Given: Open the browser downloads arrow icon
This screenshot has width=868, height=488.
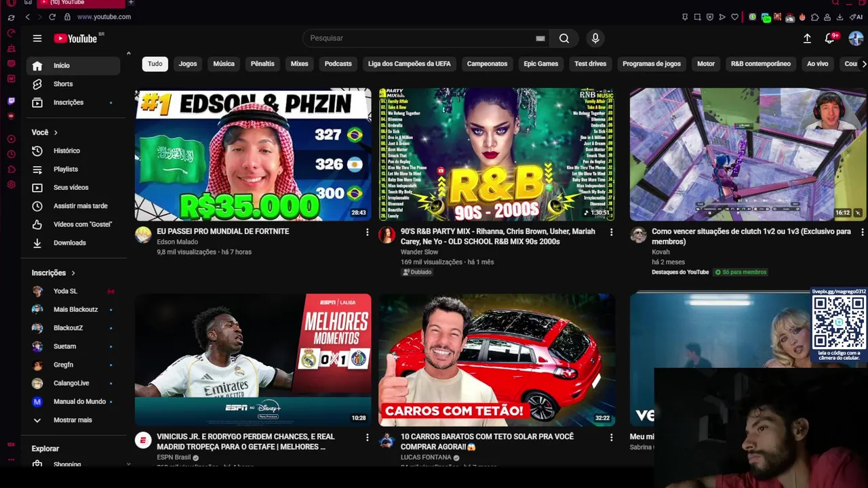Looking at the screenshot, I should tap(840, 17).
